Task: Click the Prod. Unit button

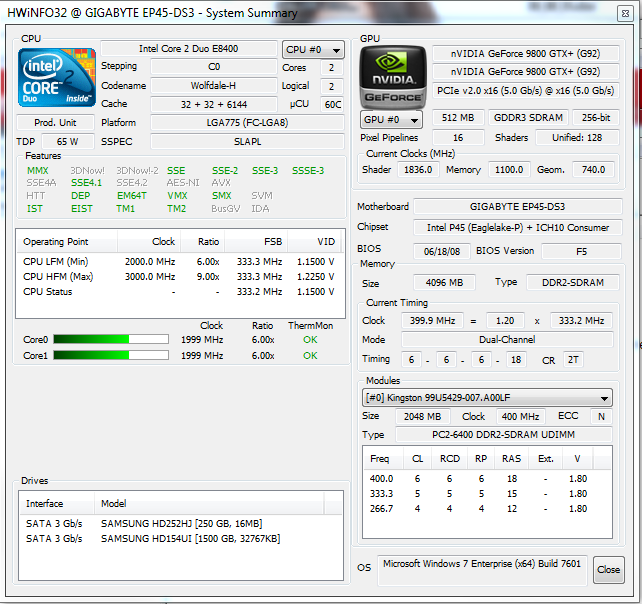Action: (x=55, y=122)
